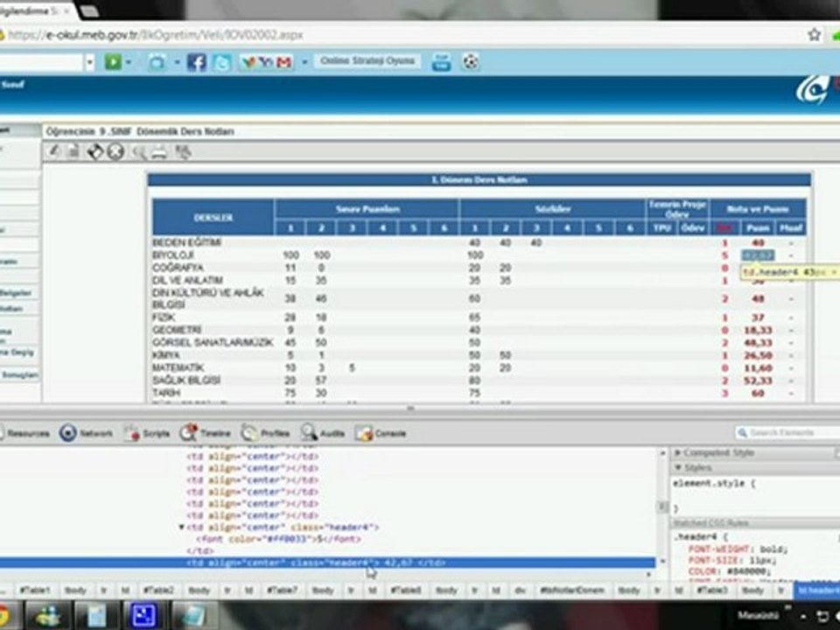Click #Table3 in the DOM breadcrumb
Screen dimensions: 840x630
tap(712, 590)
